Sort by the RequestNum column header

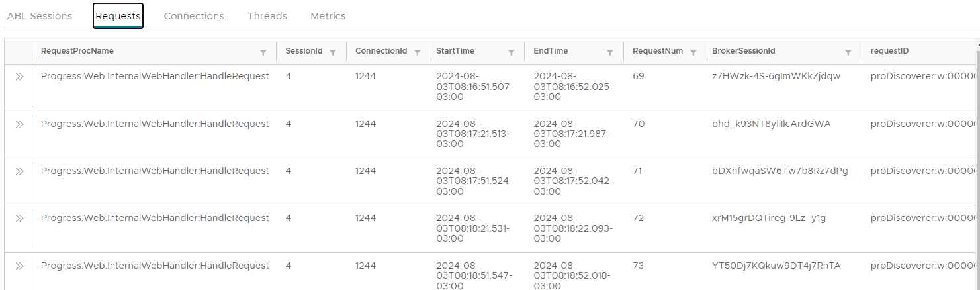[658, 51]
